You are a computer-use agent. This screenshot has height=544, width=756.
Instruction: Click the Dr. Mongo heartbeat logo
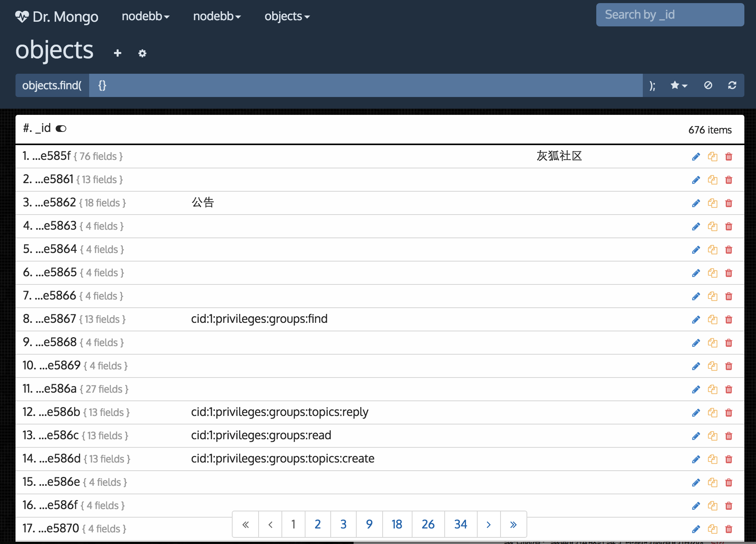[22, 16]
